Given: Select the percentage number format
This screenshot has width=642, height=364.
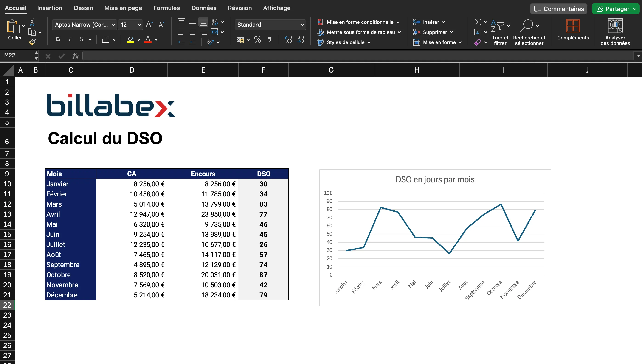Looking at the screenshot, I should [x=257, y=39].
